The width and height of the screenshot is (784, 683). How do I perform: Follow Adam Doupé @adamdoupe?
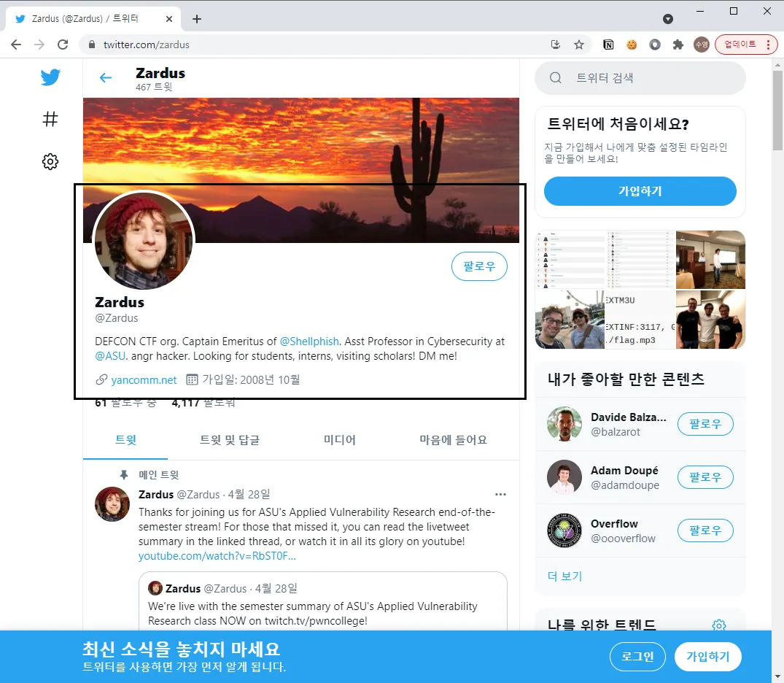click(705, 476)
